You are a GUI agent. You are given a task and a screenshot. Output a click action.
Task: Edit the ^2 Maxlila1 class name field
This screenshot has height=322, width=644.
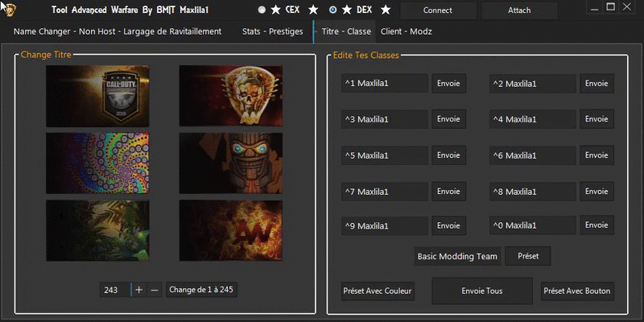point(533,84)
